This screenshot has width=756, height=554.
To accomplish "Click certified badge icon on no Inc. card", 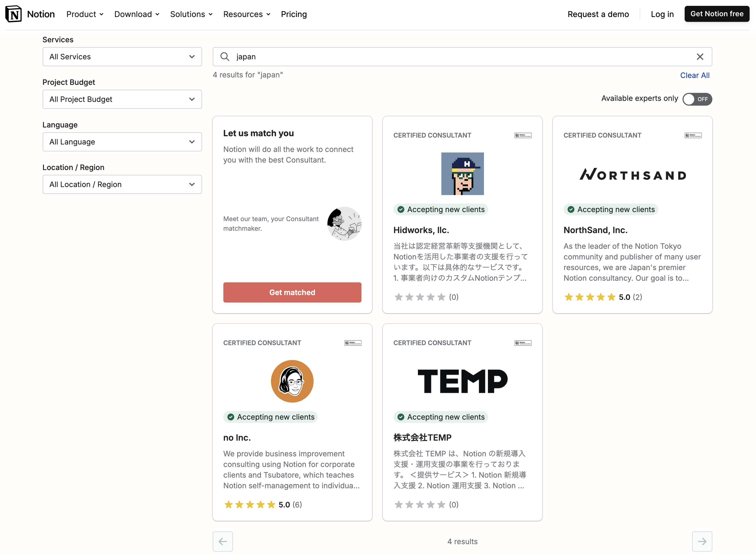I will (x=352, y=343).
